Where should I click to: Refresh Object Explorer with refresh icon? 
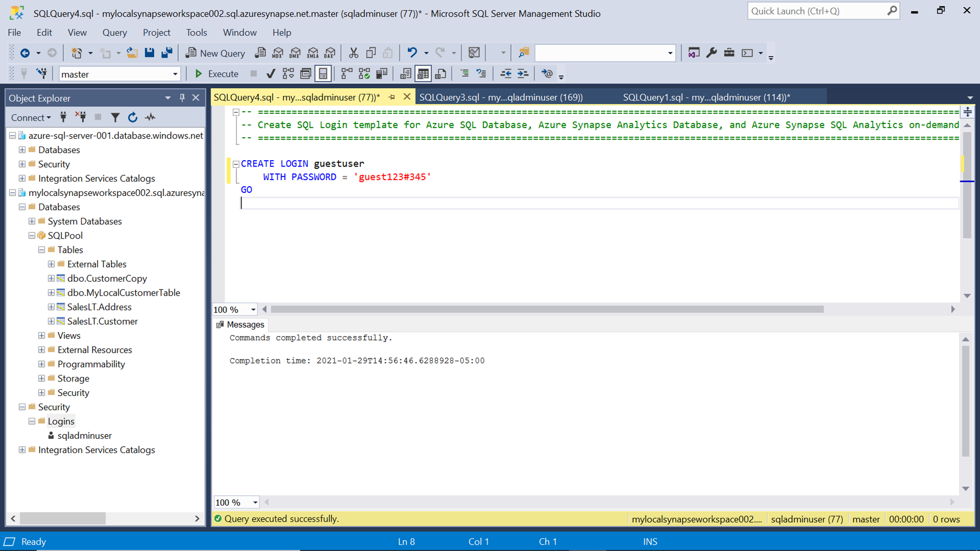tap(132, 118)
